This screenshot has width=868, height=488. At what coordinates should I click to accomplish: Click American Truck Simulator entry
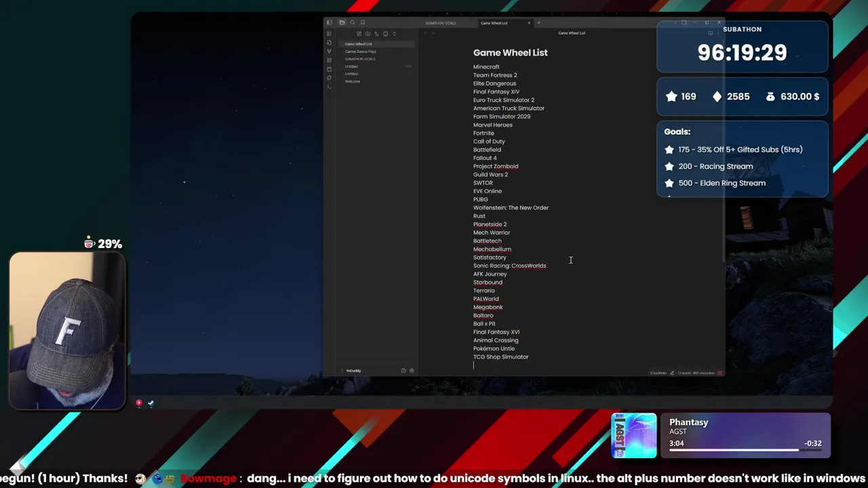509,108
